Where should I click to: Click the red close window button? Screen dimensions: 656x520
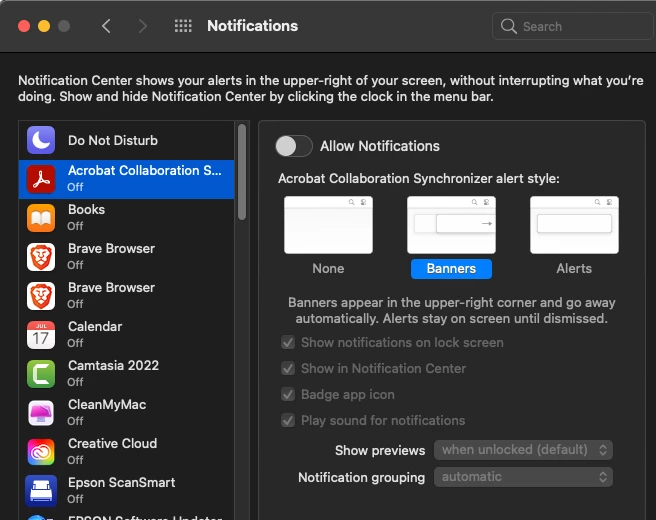tap(24, 26)
